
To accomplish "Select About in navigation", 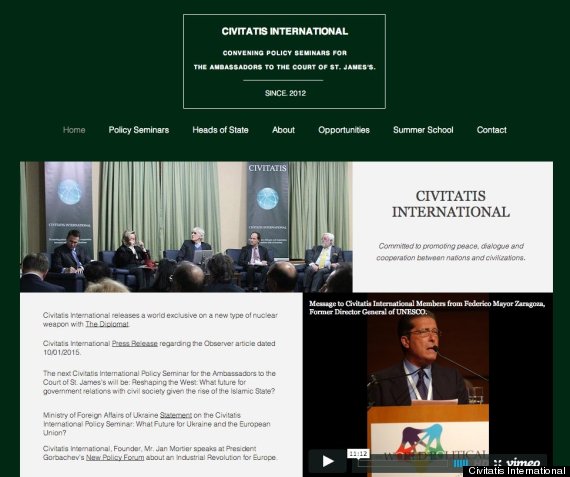I will click(x=283, y=130).
